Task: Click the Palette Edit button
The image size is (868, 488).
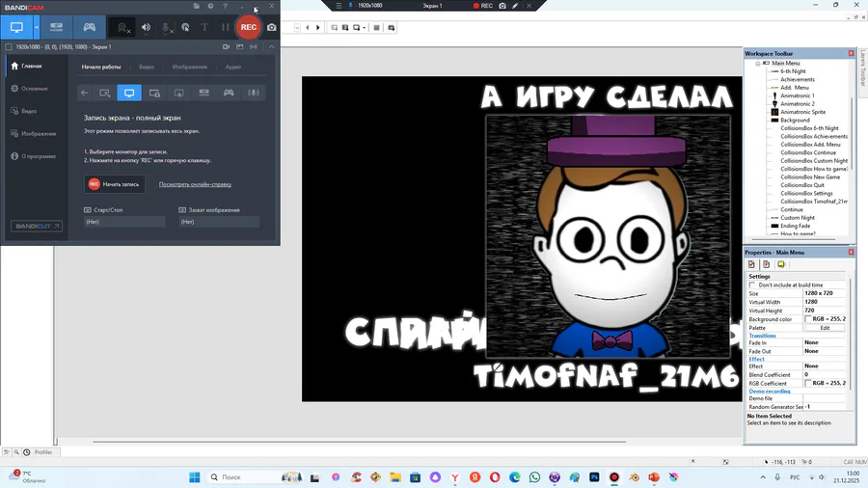Action: tap(825, 328)
